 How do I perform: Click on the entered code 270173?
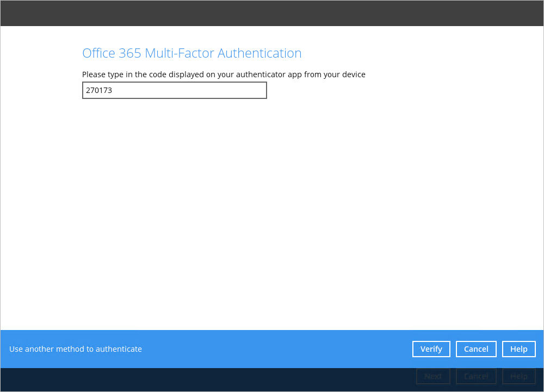(x=99, y=90)
